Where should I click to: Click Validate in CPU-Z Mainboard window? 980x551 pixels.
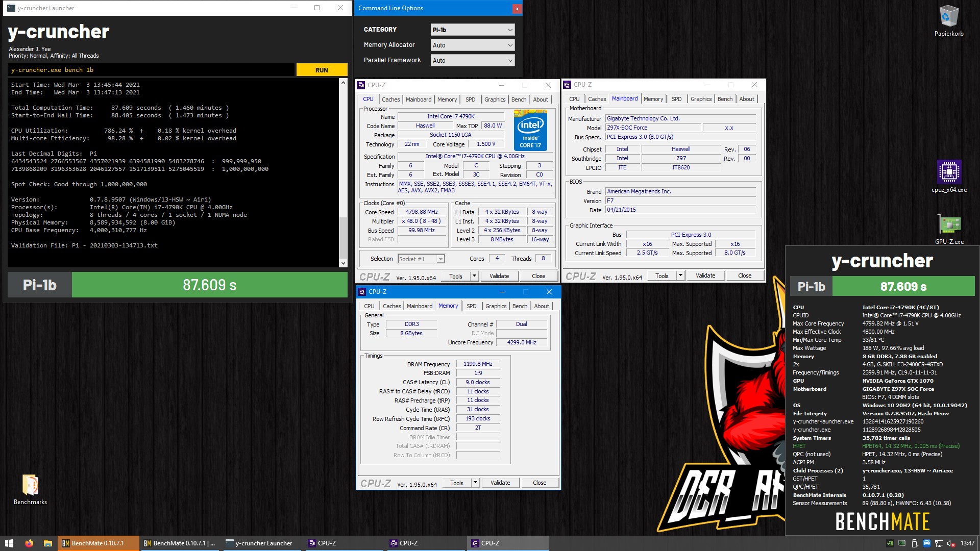click(705, 275)
